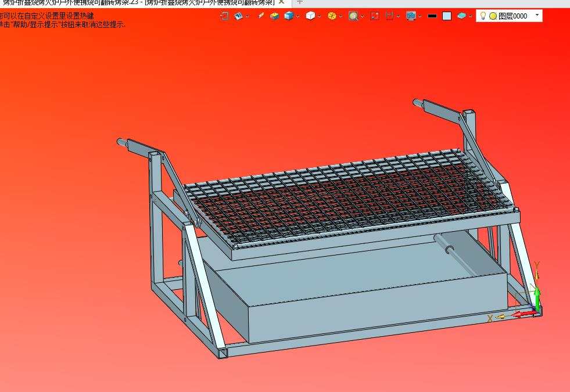Click the hint text about 自定义设置里设置热键
Image resolution: width=570 pixels, height=392 pixels.
pos(47,16)
